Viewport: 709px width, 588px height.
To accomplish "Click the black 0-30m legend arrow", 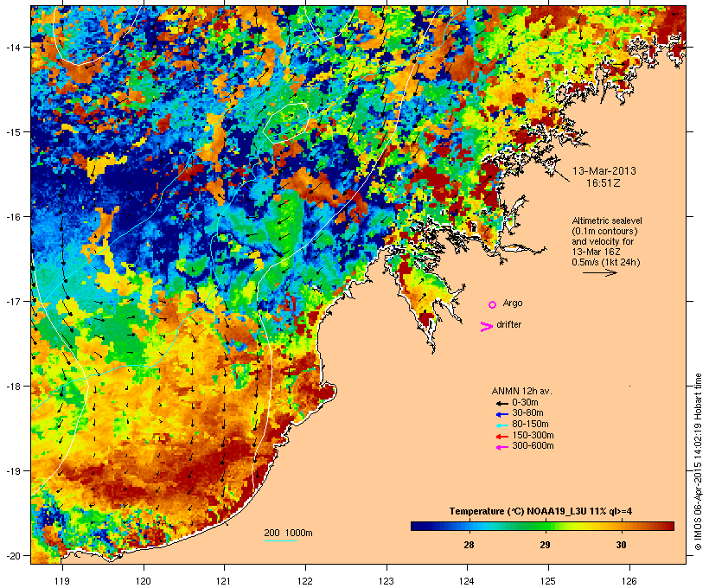I will pos(501,404).
